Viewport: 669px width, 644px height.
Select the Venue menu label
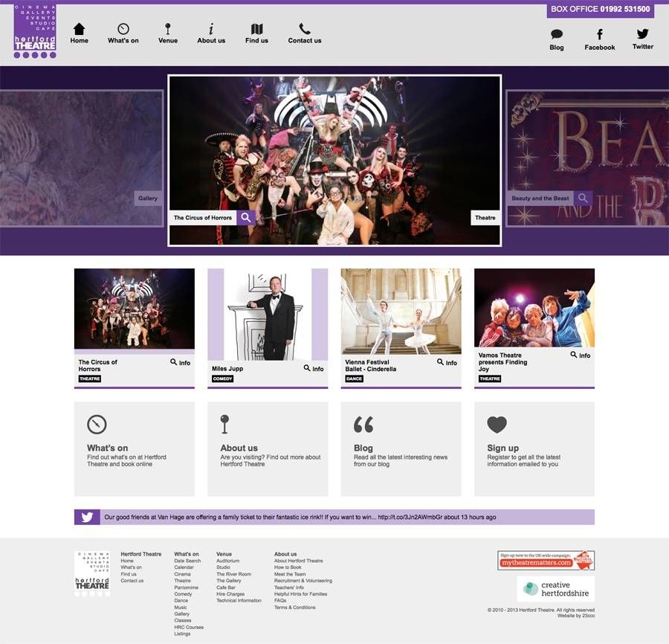click(168, 41)
